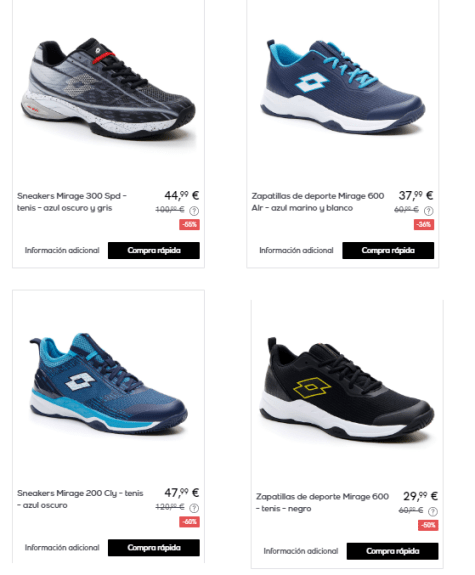
Task: View Información adicional for Mirage 200 Cly
Action: point(62,547)
